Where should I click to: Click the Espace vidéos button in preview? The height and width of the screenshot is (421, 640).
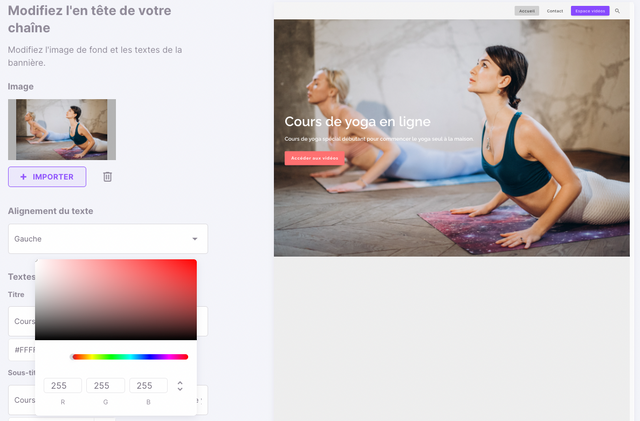pyautogui.click(x=590, y=11)
